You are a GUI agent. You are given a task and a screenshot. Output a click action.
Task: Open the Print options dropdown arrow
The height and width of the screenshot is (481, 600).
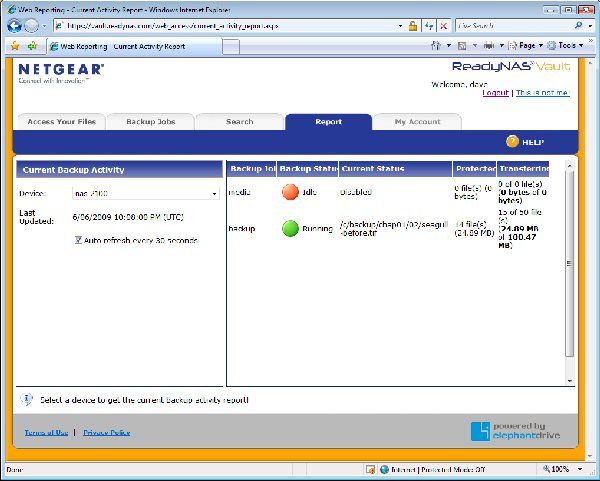(502, 46)
